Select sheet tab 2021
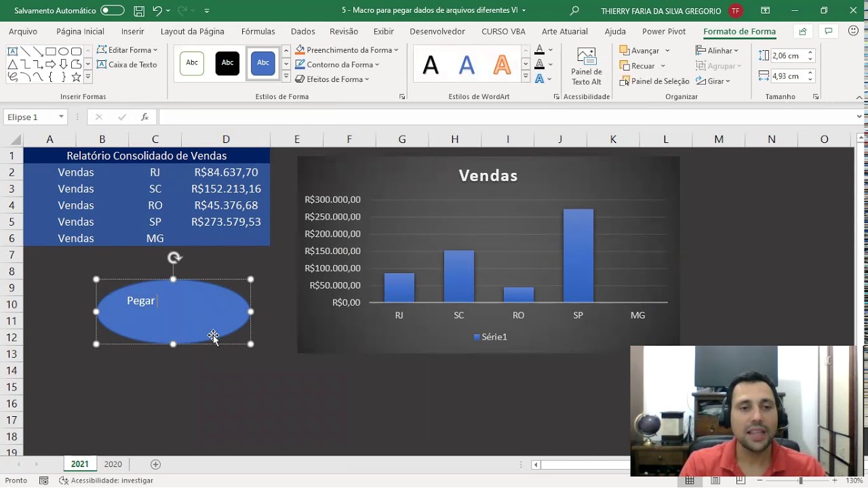The width and height of the screenshot is (868, 488). [79, 464]
